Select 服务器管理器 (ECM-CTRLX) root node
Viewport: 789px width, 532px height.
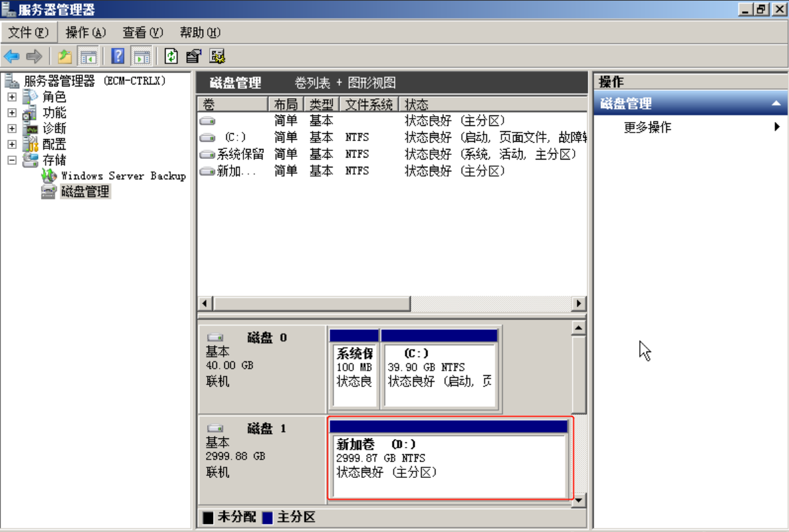pos(94,80)
